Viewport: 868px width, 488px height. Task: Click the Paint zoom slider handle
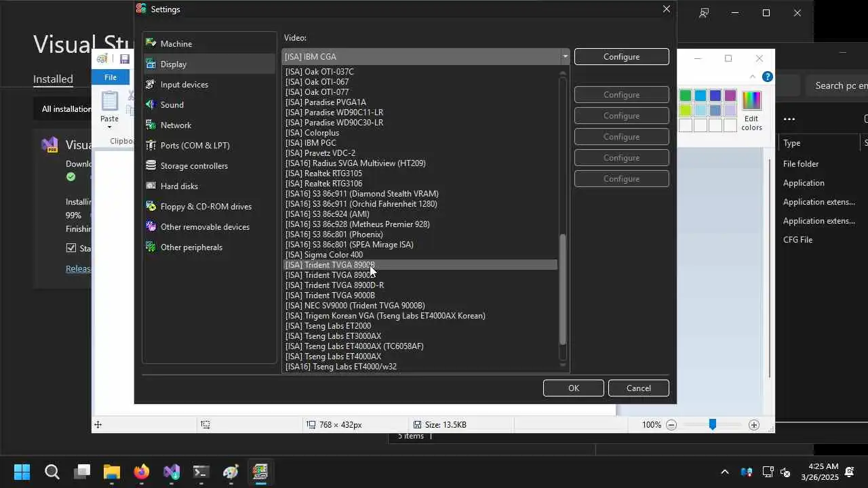pos(713,425)
